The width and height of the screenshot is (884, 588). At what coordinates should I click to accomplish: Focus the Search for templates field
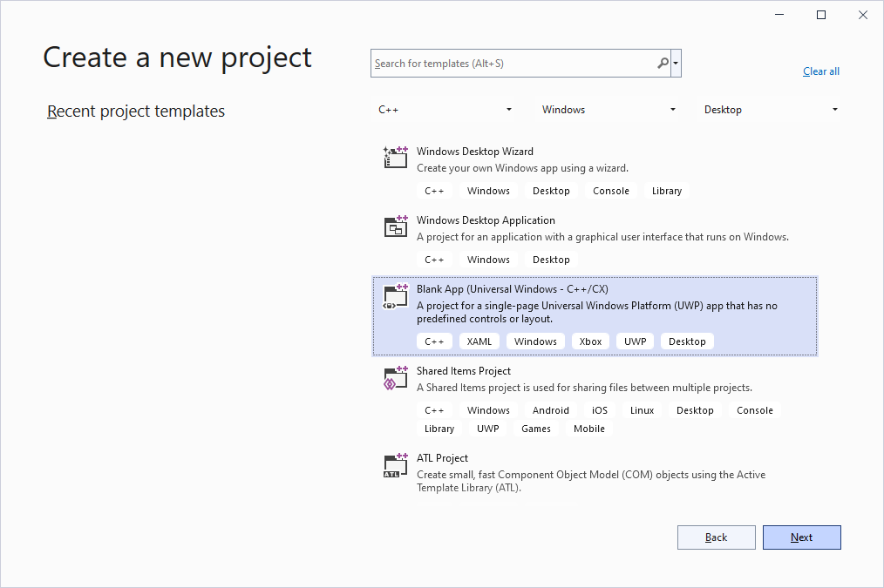coord(513,64)
